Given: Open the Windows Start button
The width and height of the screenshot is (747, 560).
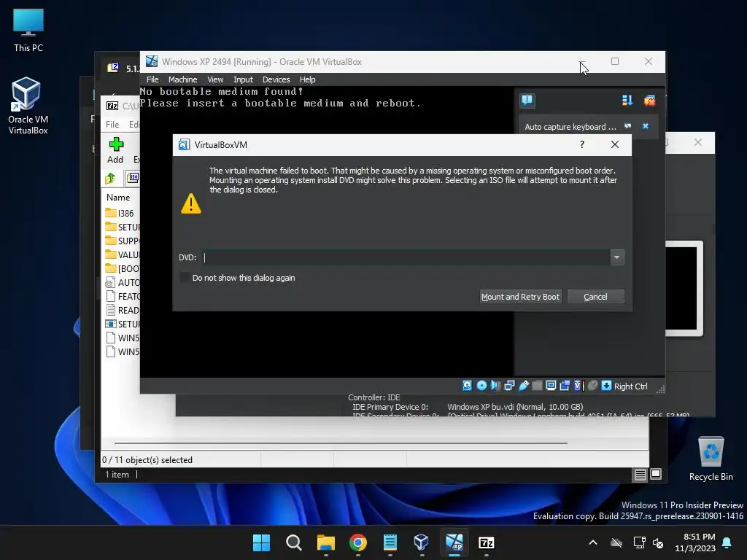Looking at the screenshot, I should click(261, 542).
